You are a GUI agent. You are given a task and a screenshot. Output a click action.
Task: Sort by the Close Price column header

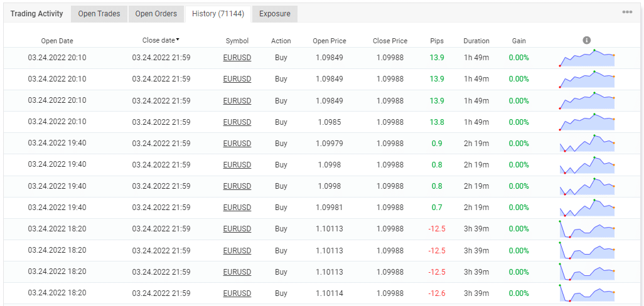click(x=390, y=41)
